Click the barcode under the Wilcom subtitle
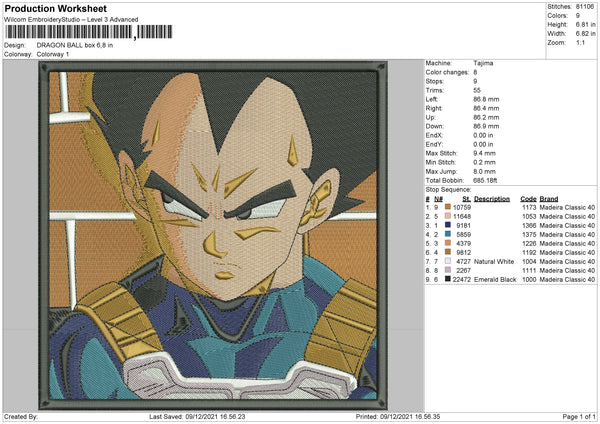This screenshot has height=424, width=600. pos(88,32)
